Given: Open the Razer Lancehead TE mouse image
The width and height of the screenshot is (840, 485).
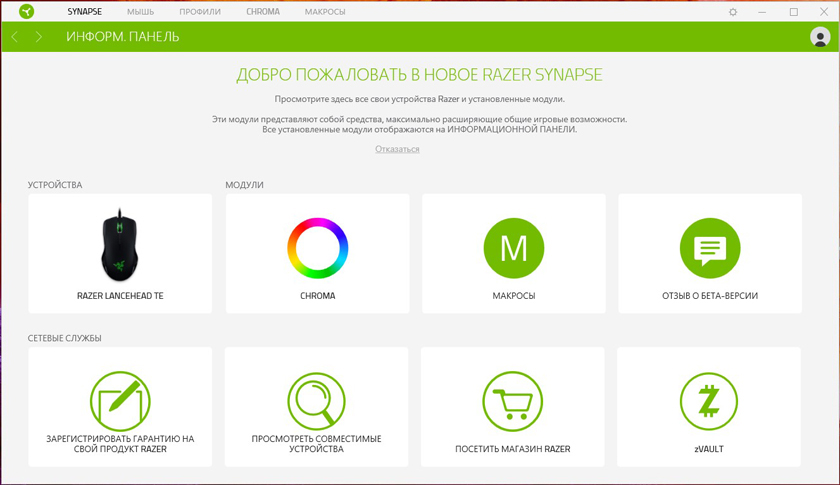Looking at the screenshot, I should [x=119, y=245].
